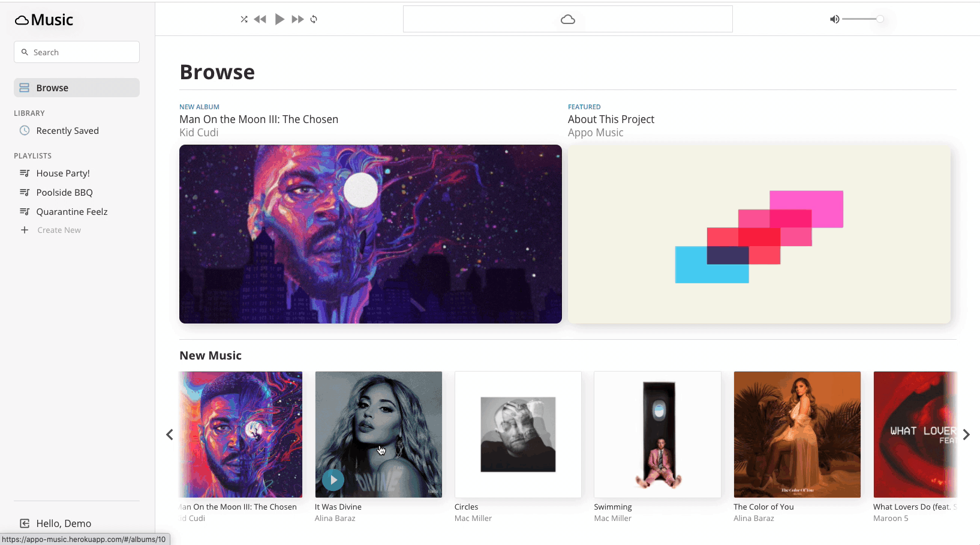Mute audio with the speaker icon
Image resolution: width=980 pixels, height=545 pixels.
(834, 19)
